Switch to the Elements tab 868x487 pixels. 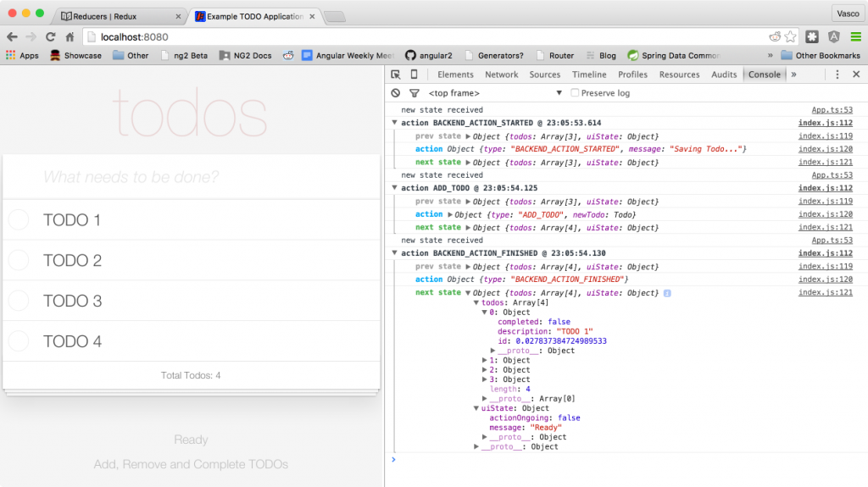pos(455,75)
